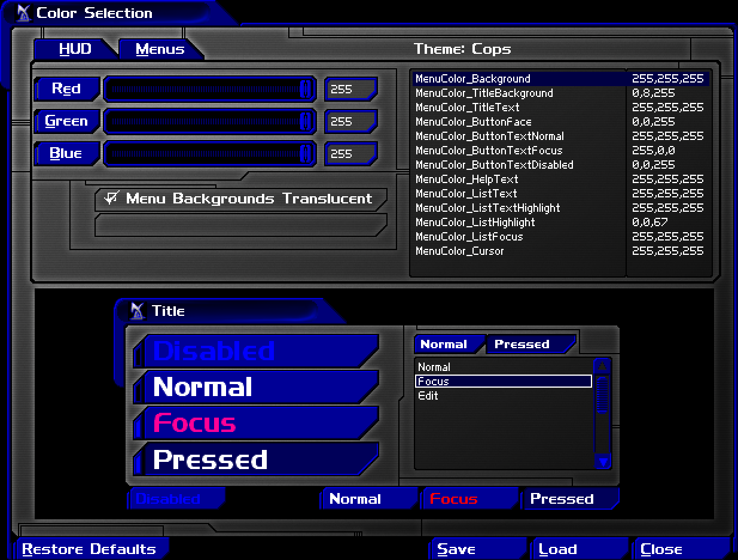
Task: Select MenuColor_ButtonTextNormal entry
Action: click(560, 136)
